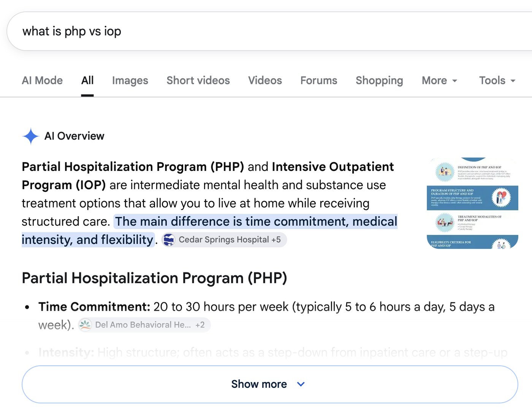The image size is (532, 411).
Task: Open the Images tab
Action: click(x=130, y=81)
